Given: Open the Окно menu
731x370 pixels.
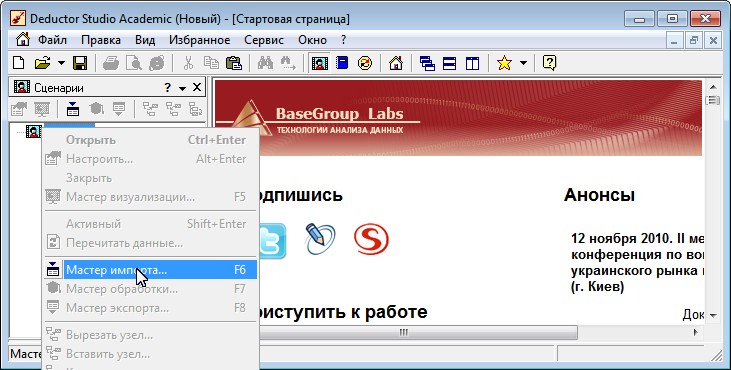Looking at the screenshot, I should click(312, 40).
